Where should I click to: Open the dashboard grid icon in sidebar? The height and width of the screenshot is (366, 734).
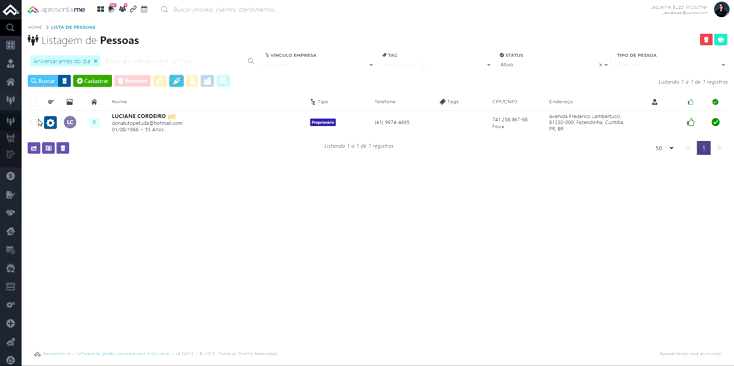[10, 45]
